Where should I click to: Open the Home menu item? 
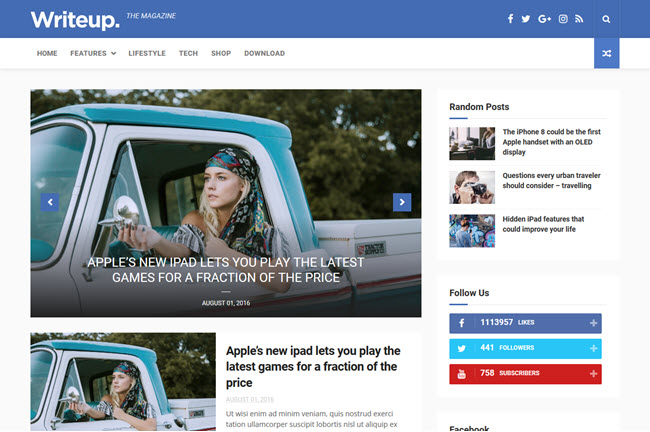47,53
